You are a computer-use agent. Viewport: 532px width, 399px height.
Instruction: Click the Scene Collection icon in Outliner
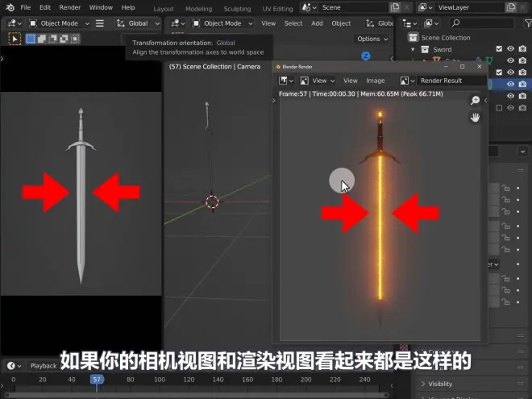(x=413, y=38)
